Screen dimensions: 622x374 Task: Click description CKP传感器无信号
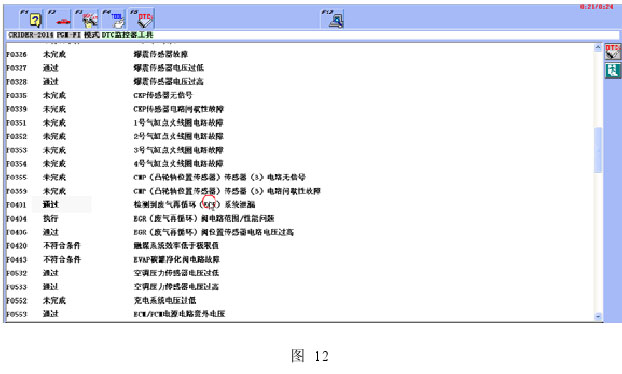pos(163,95)
